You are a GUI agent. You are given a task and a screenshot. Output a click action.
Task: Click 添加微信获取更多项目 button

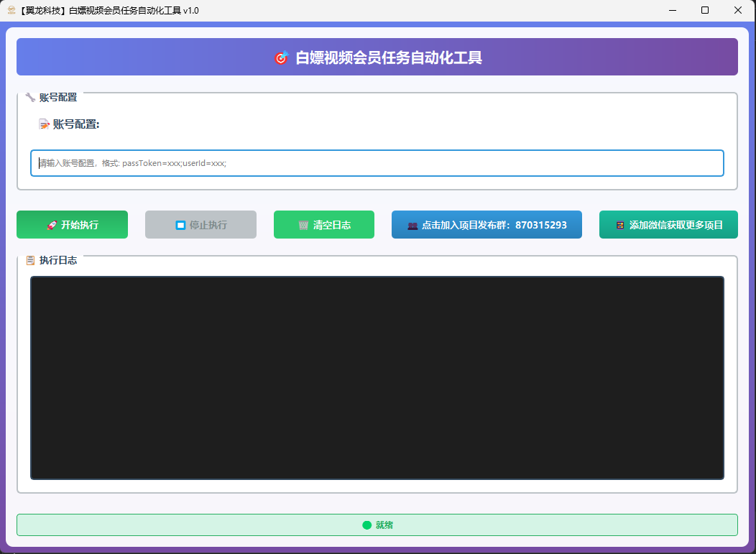(x=668, y=224)
